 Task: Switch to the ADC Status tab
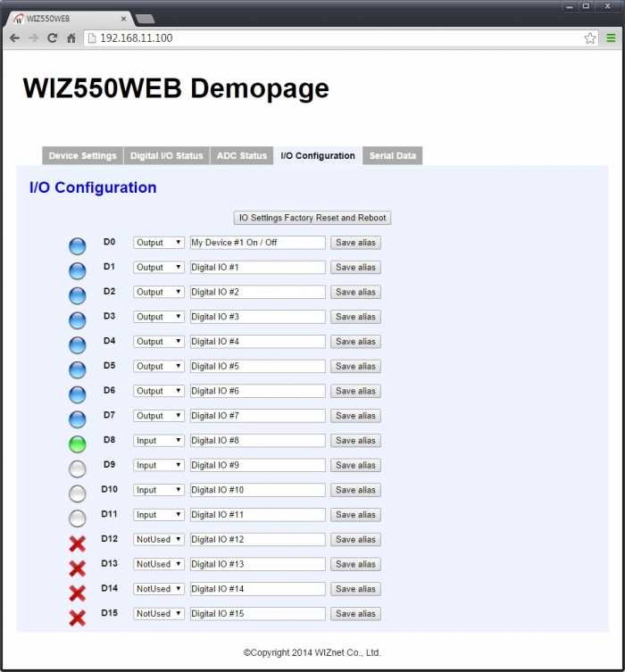coord(242,155)
